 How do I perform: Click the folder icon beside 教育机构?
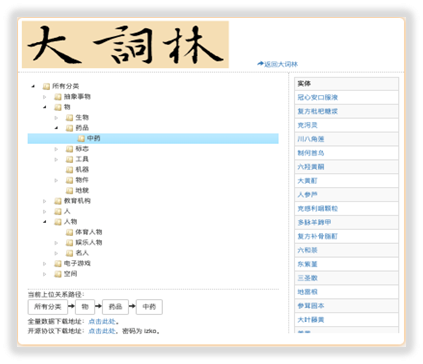(x=58, y=201)
